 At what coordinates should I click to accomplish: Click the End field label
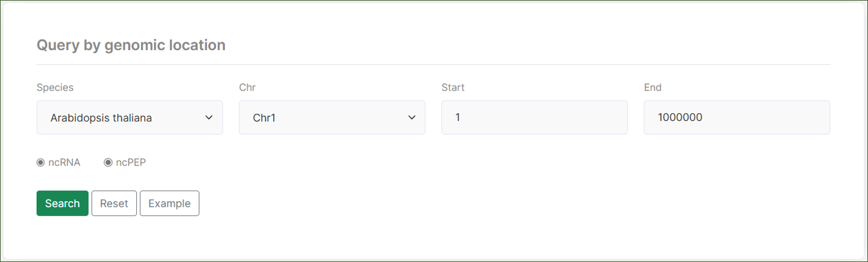click(x=653, y=88)
